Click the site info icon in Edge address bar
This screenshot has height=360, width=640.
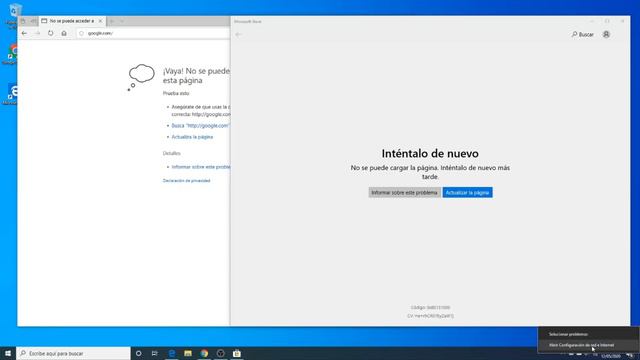point(81,33)
